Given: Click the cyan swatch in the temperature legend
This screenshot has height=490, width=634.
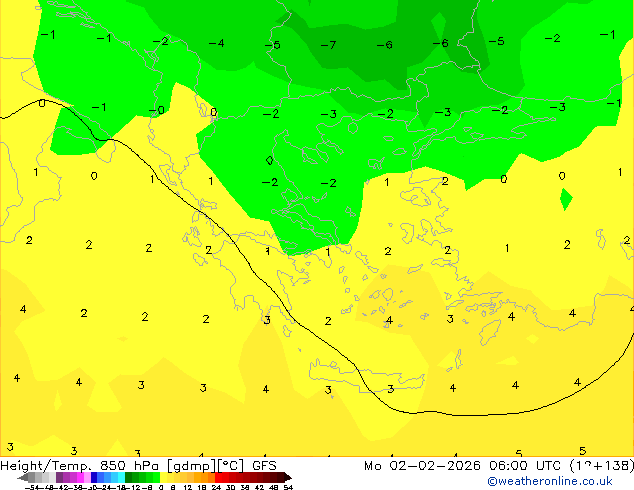Looking at the screenshot, I should (121, 477).
